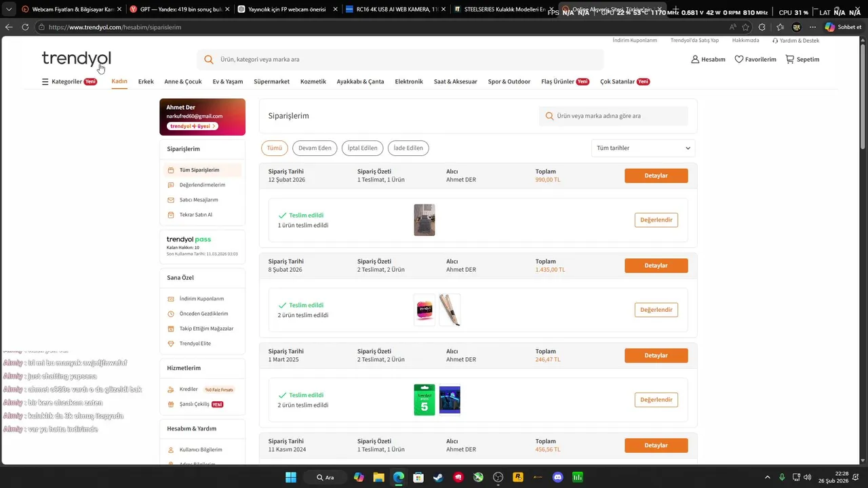Open the Çok Satanlar menu item
This screenshot has width=868, height=488.
coord(625,81)
